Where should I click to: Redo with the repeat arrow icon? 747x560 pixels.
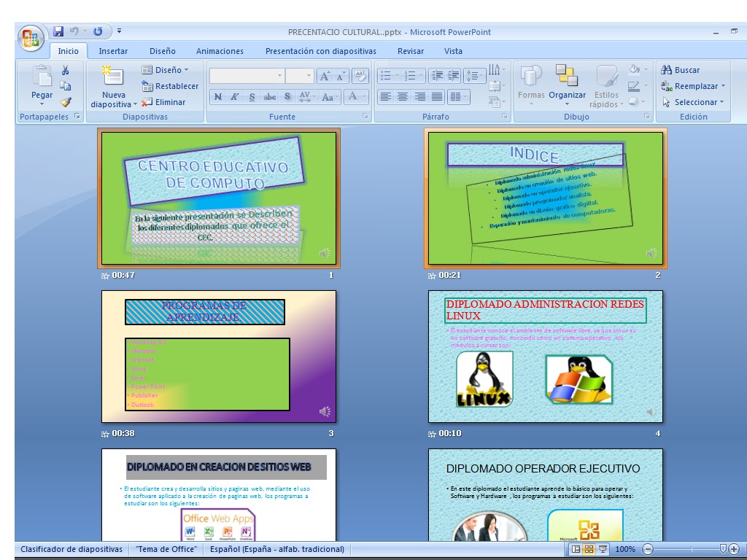pyautogui.click(x=98, y=31)
